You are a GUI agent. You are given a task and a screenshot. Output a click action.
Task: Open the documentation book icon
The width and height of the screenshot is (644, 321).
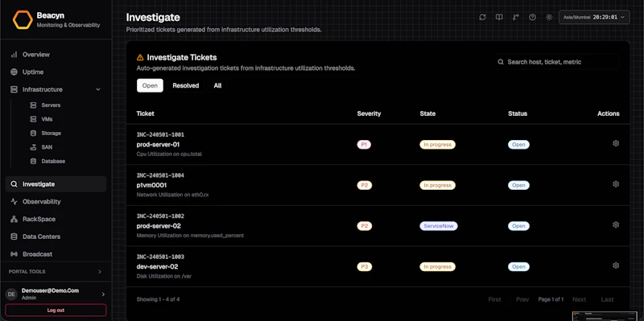click(499, 17)
